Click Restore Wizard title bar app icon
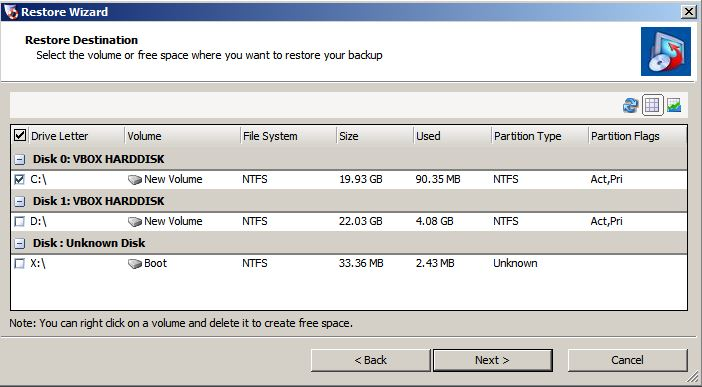Screen dimensions: 702x387 coord(11,12)
